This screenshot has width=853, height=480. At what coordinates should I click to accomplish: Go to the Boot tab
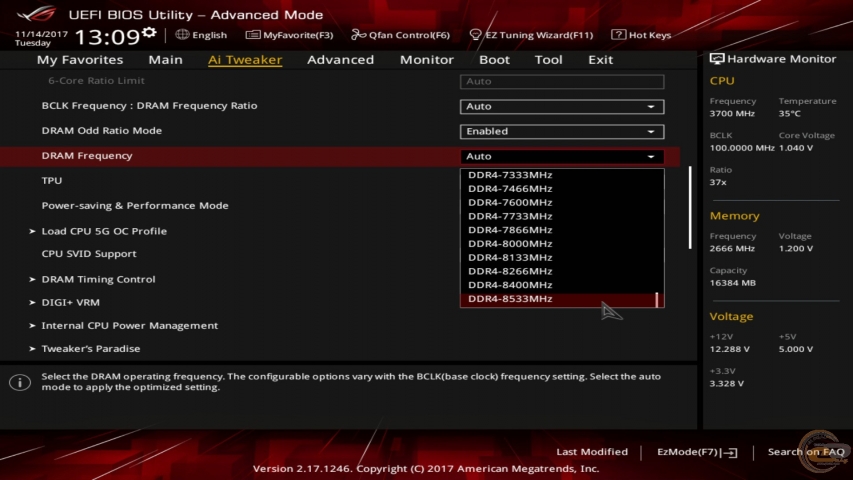pyautogui.click(x=494, y=59)
